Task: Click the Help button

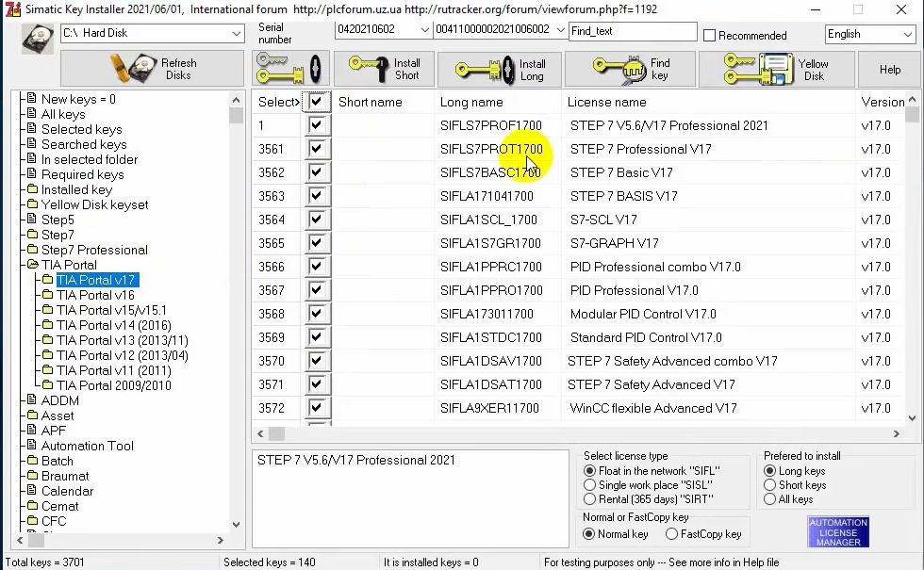Action: (x=890, y=70)
